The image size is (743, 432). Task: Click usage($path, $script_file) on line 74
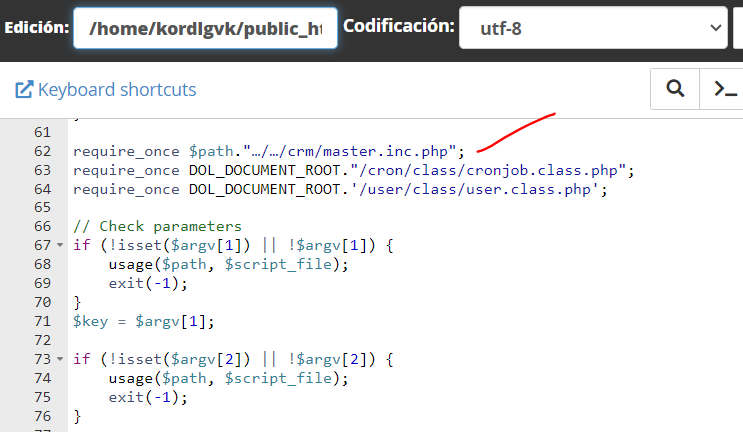pos(228,378)
